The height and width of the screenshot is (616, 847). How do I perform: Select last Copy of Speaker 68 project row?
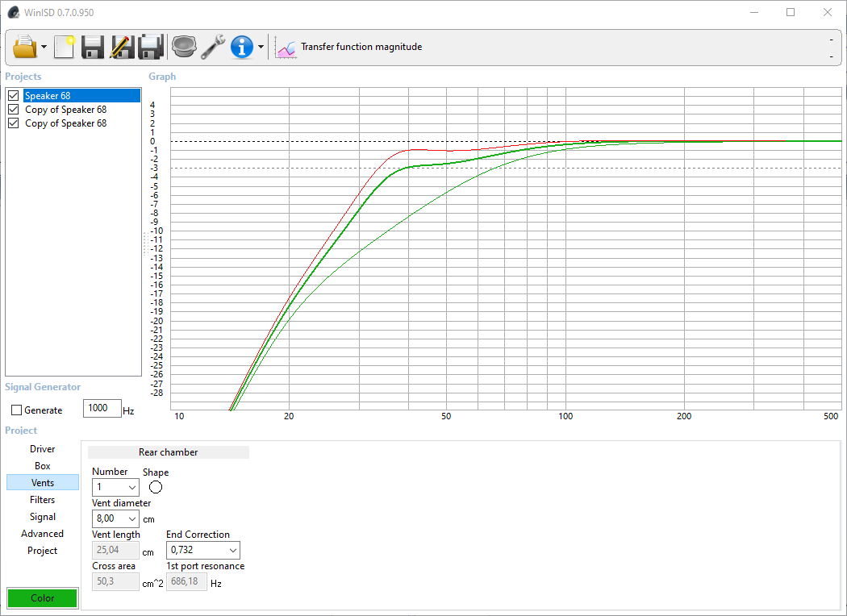(x=66, y=123)
